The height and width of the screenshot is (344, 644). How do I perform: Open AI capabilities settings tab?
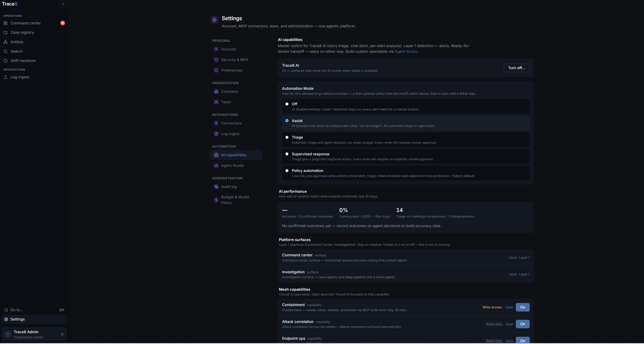pos(236,155)
